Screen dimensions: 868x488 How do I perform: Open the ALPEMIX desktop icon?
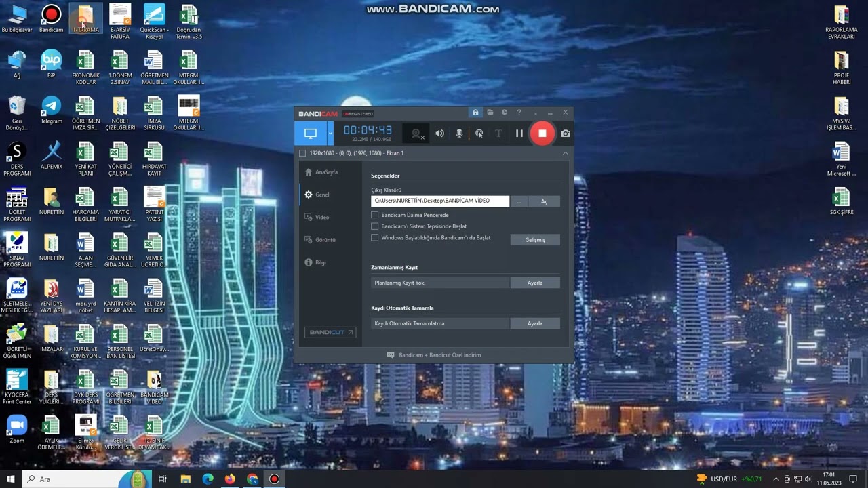pos(51,156)
